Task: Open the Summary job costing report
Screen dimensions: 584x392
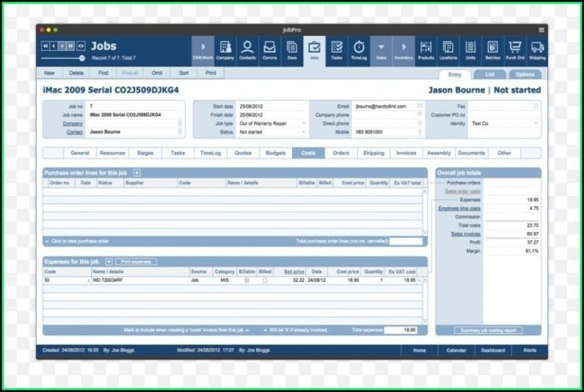Action: 488,330
